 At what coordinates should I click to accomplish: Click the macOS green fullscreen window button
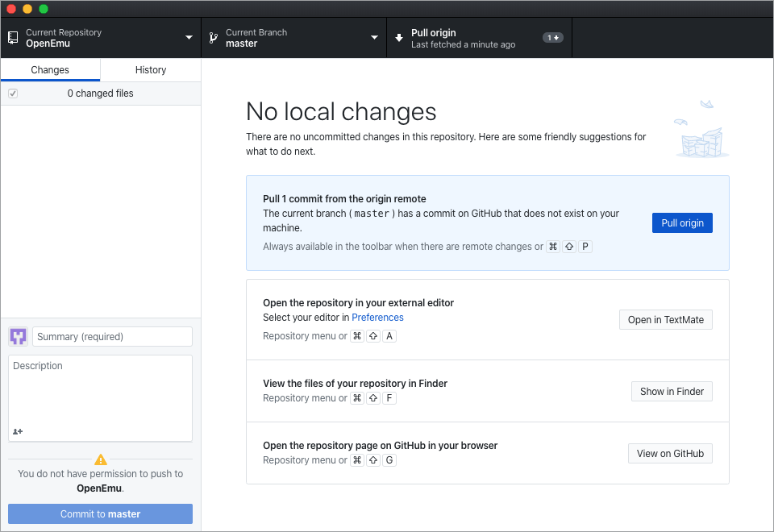click(44, 9)
